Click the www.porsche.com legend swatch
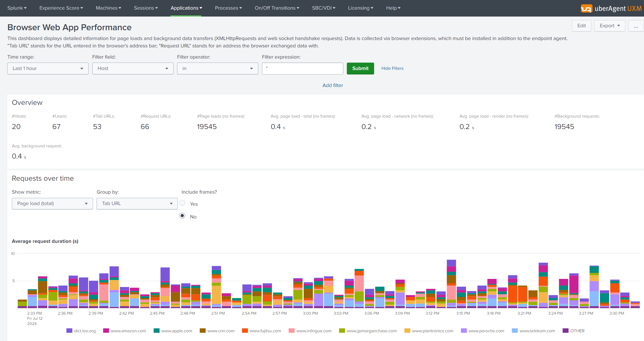This screenshot has height=341, width=644. (464, 330)
